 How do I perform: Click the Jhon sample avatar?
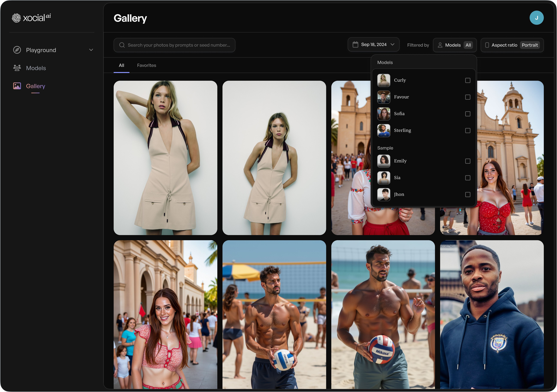[x=384, y=194]
